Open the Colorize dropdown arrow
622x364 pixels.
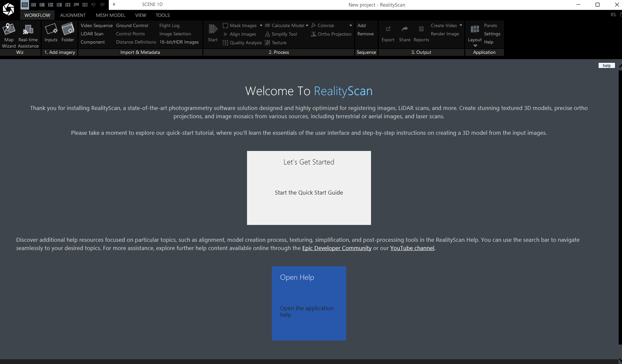coord(351,25)
